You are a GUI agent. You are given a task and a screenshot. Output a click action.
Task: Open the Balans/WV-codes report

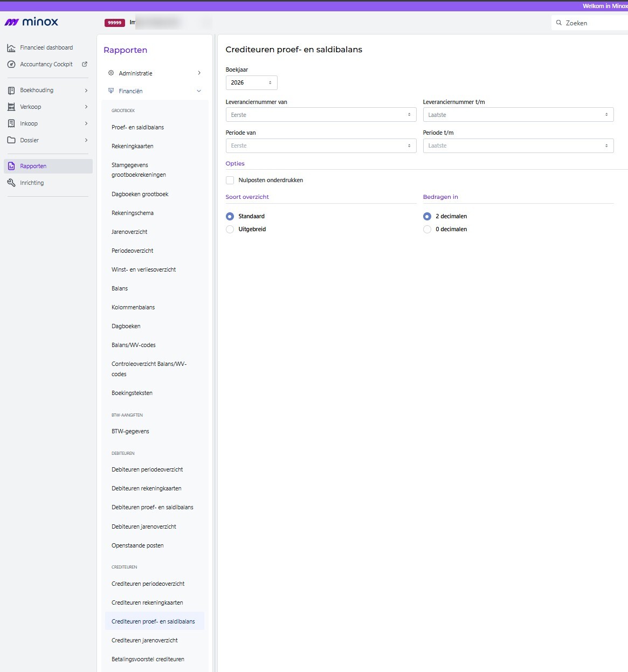point(134,345)
